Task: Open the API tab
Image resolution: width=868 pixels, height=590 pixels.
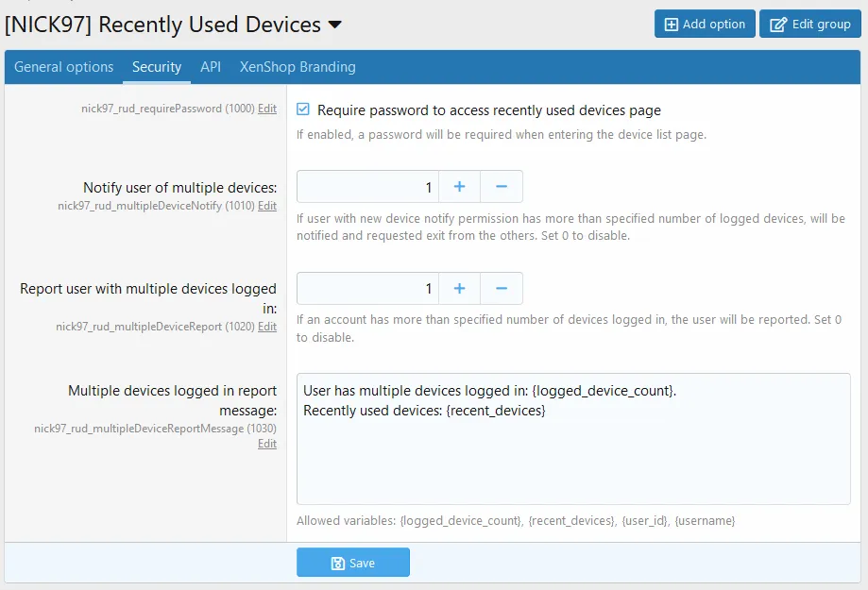Action: click(x=211, y=67)
